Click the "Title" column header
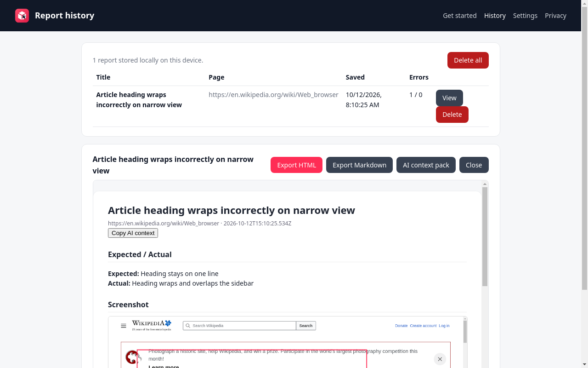The image size is (588, 368). point(103,77)
